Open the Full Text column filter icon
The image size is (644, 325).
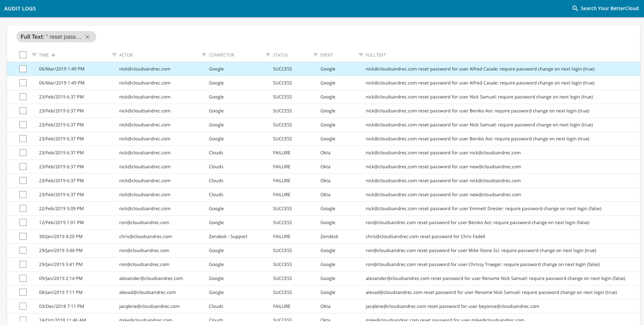coord(361,55)
